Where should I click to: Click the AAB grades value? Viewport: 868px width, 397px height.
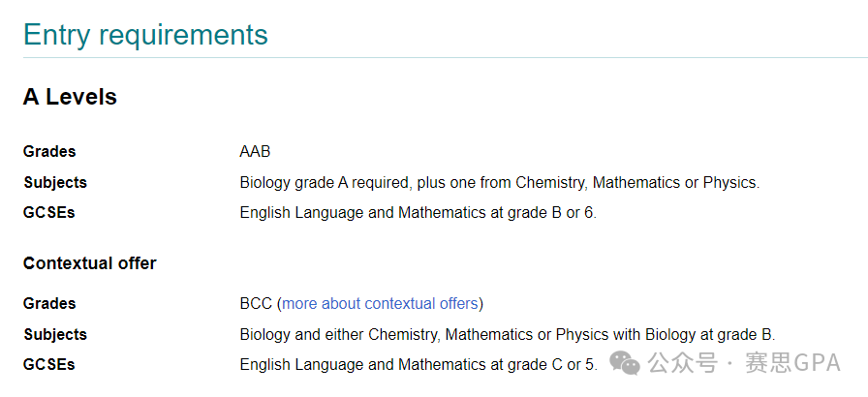point(255,151)
